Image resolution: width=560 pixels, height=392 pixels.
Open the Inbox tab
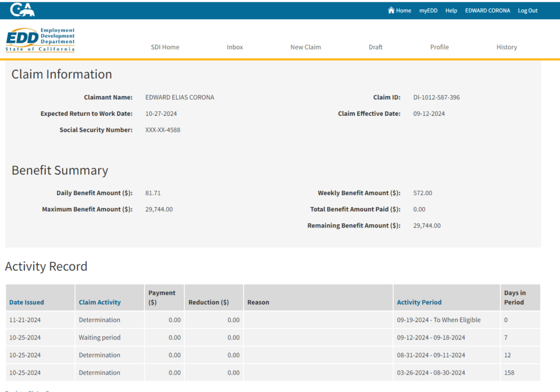[x=235, y=47]
